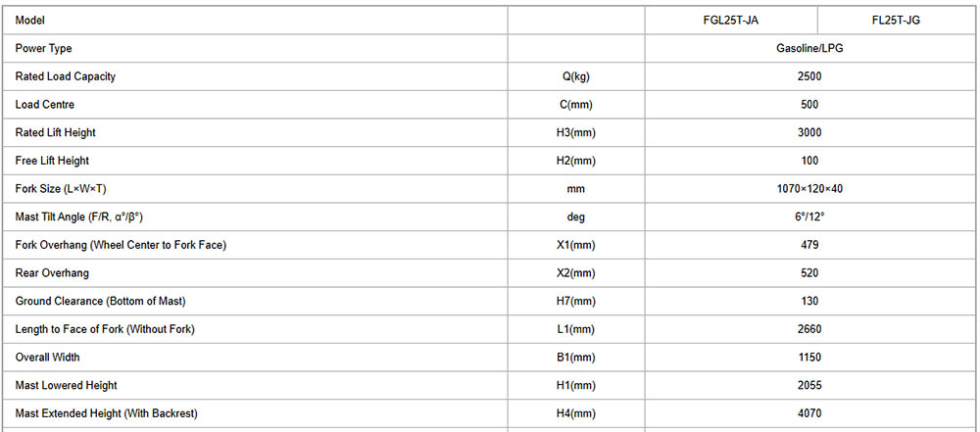Click the Fork Size (L×W×T) label
The height and width of the screenshot is (432, 980).
61,189
